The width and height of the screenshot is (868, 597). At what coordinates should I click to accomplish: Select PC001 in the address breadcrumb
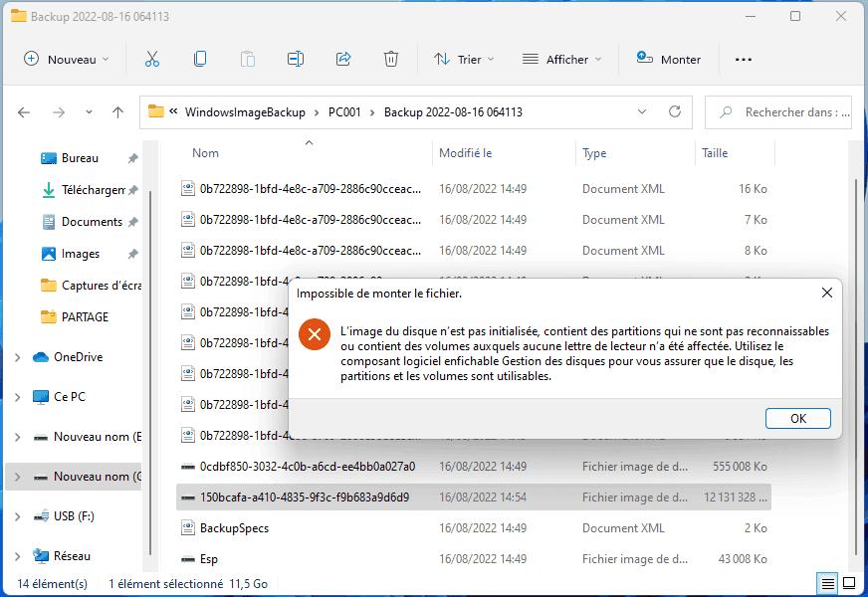[x=344, y=112]
